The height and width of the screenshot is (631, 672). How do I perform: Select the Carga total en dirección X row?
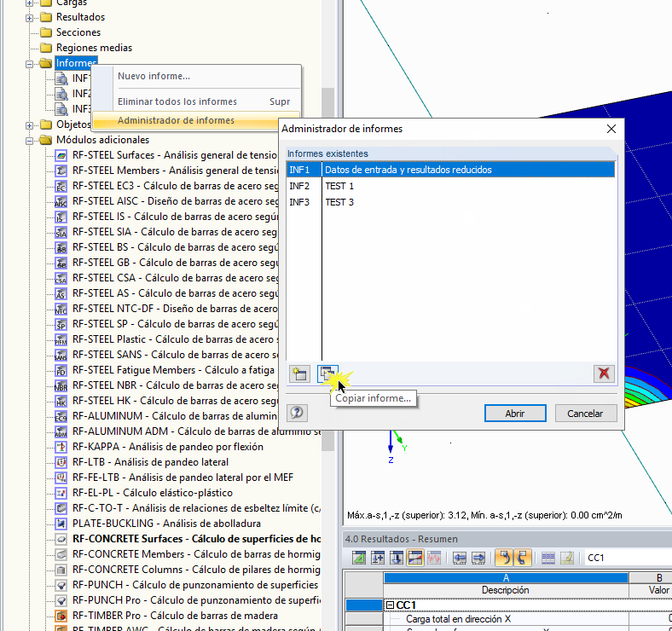[459, 619]
